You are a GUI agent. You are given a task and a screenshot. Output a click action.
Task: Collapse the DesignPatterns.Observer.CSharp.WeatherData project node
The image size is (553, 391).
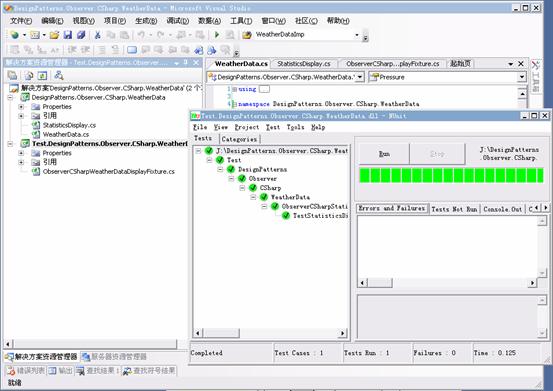tap(10, 97)
